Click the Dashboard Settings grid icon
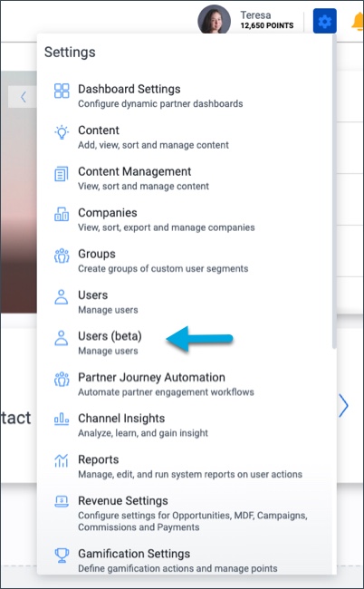 62,91
